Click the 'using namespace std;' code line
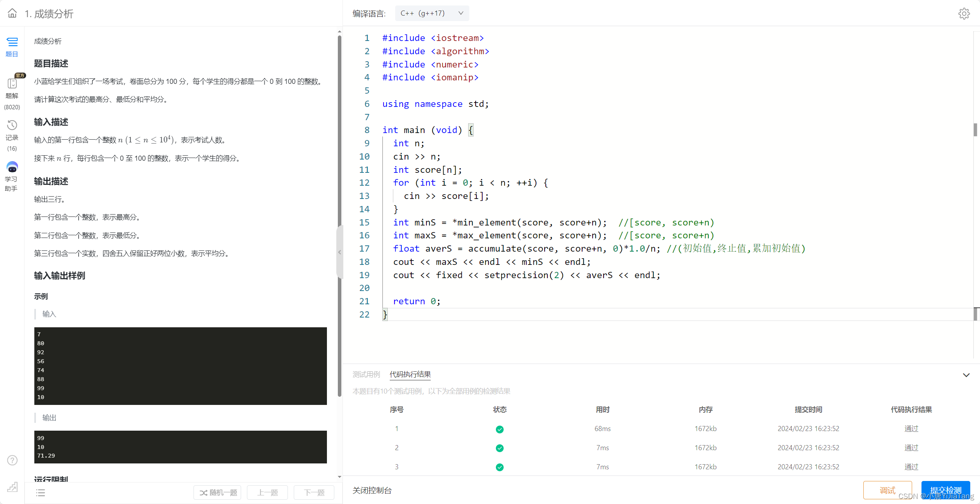Image resolution: width=980 pixels, height=504 pixels. coord(435,104)
